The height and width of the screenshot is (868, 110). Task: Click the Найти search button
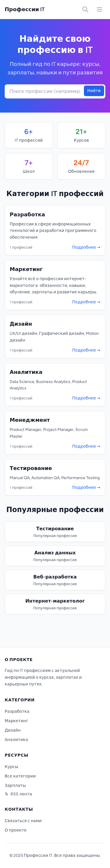point(94,91)
